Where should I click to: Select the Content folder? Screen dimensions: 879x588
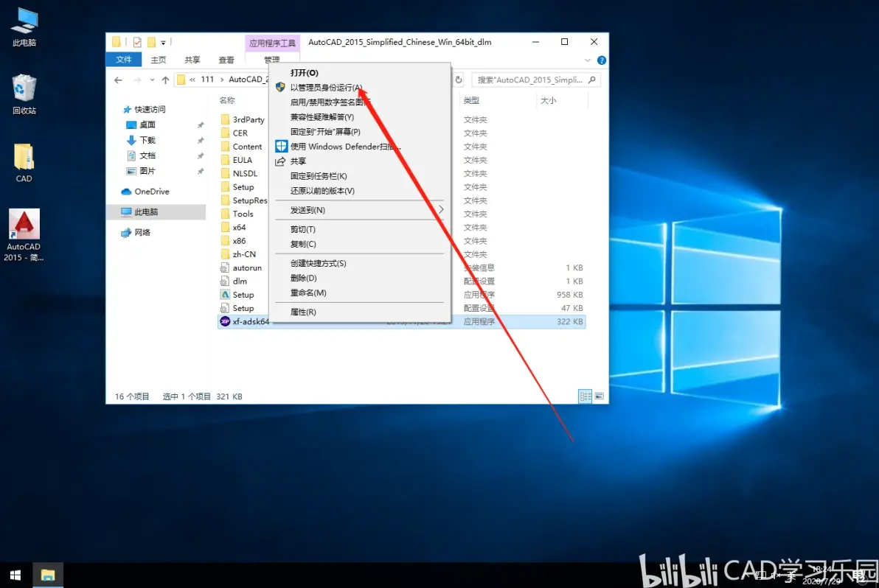(242, 146)
